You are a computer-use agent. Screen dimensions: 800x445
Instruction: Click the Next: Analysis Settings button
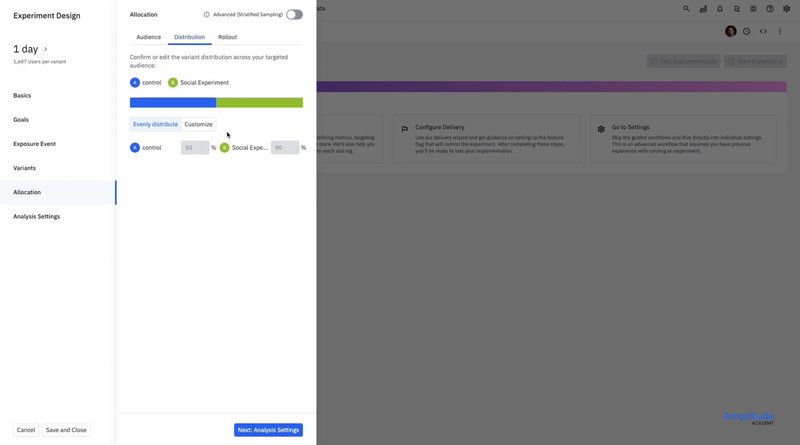click(x=268, y=430)
